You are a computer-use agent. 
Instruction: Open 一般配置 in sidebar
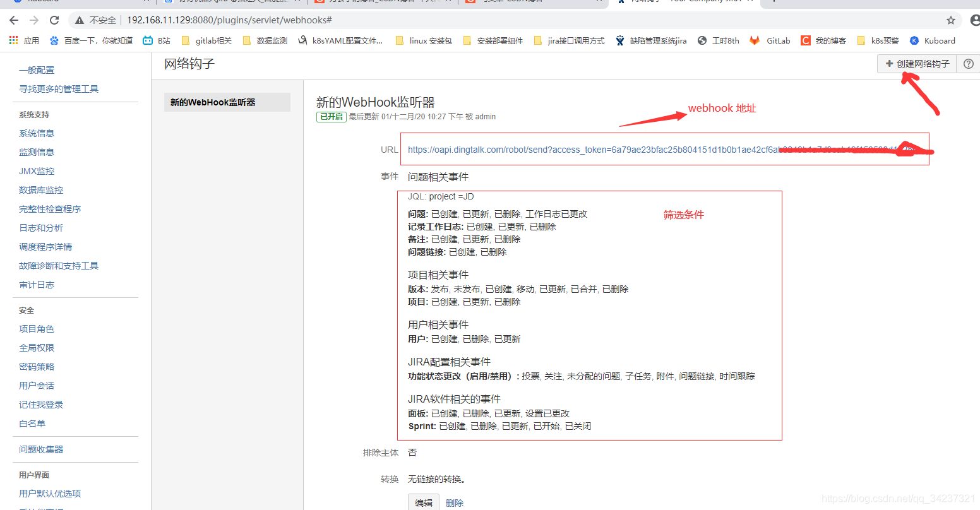(x=37, y=70)
